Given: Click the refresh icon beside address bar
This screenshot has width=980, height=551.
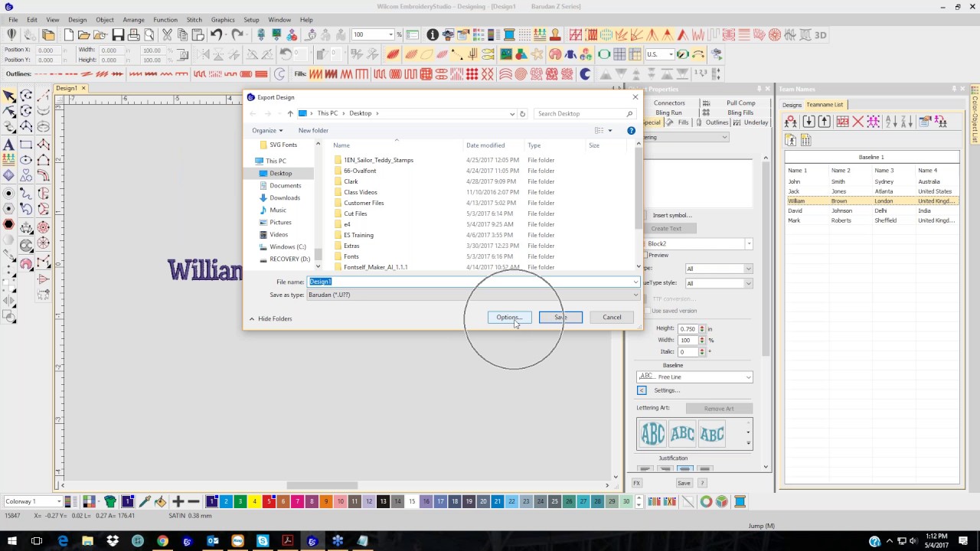Looking at the screenshot, I should pos(522,113).
